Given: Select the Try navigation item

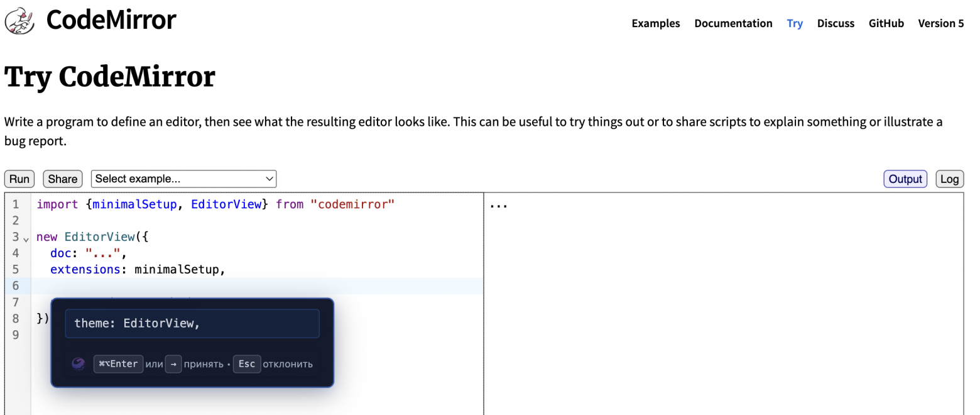Looking at the screenshot, I should (794, 23).
